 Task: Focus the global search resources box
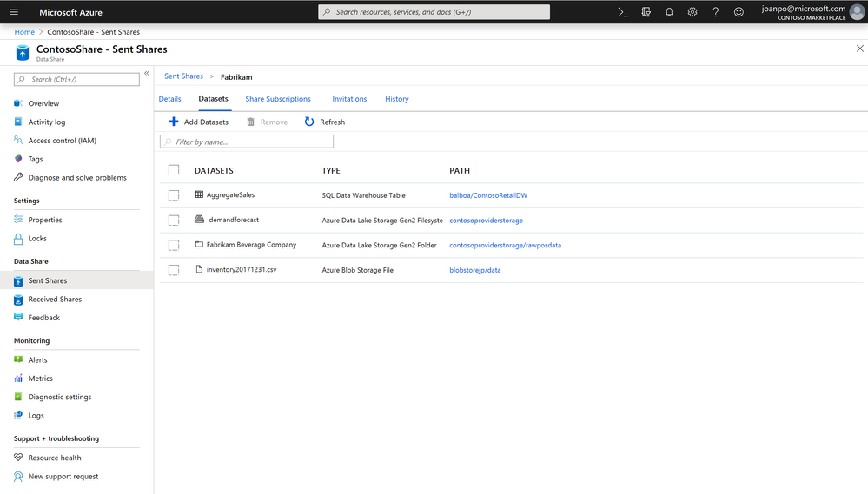pos(434,12)
